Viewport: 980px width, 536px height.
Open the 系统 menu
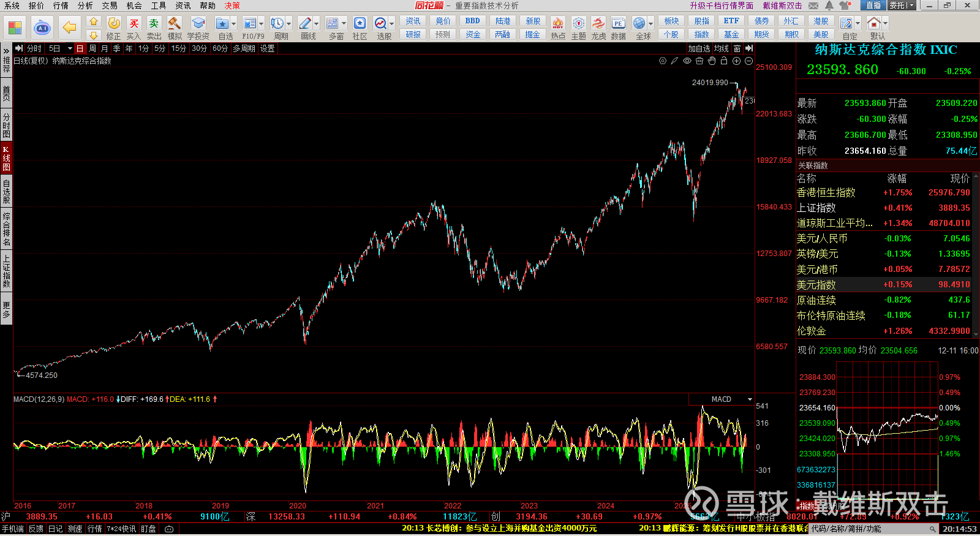click(x=12, y=6)
